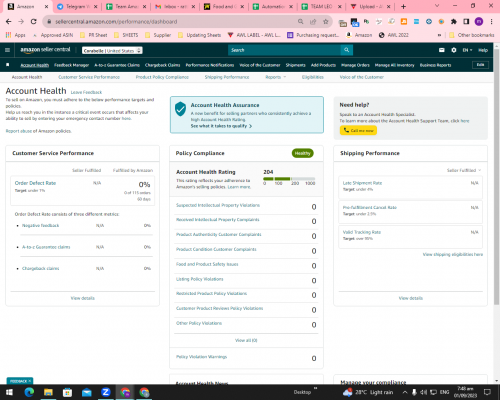Viewport: 500px width, 400px height.
Task: Click View all (0) under Policy Compliance
Action: pos(246,340)
